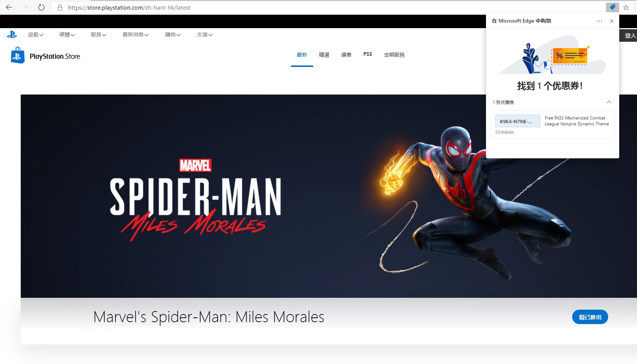Go back with the browser back arrow
Image resolution: width=637 pixels, height=364 pixels.
pos(9,7)
